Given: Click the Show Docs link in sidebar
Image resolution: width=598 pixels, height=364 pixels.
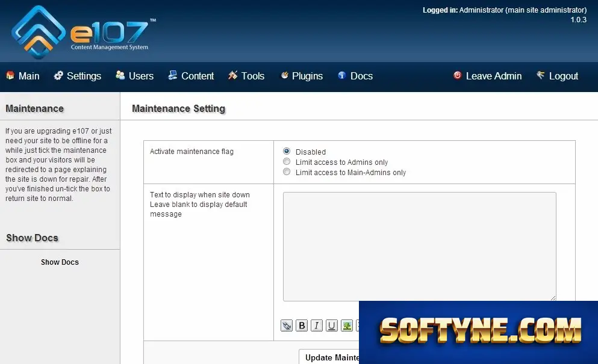Looking at the screenshot, I should [60, 262].
